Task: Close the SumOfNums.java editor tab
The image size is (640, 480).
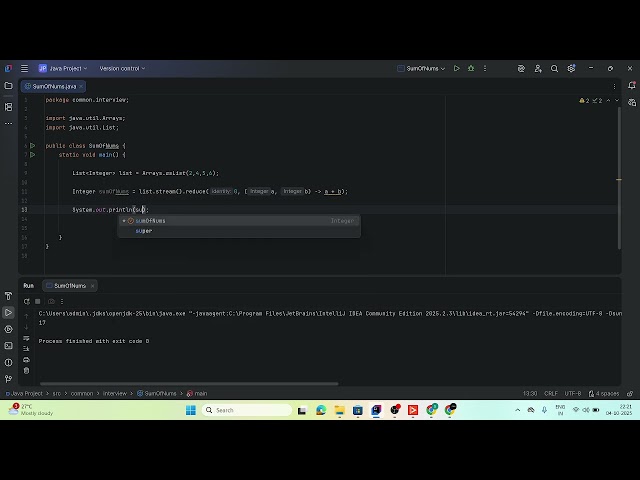Action: point(81,87)
